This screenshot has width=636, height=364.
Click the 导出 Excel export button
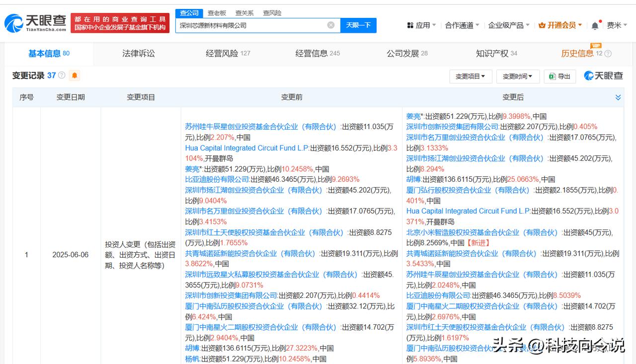(559, 76)
